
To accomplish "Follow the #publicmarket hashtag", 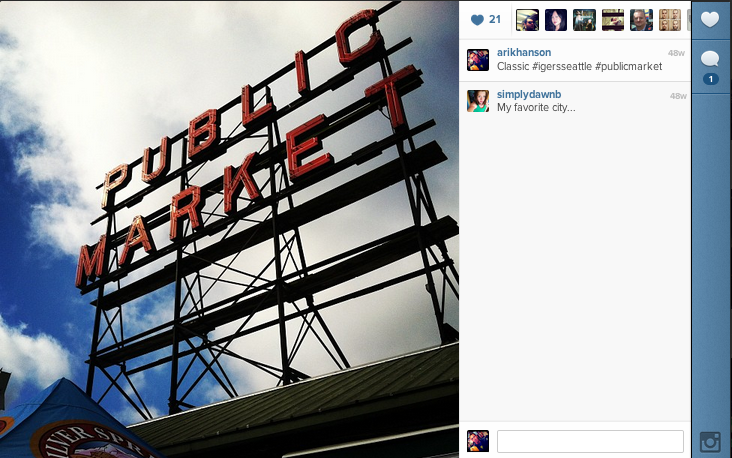I will coord(628,66).
